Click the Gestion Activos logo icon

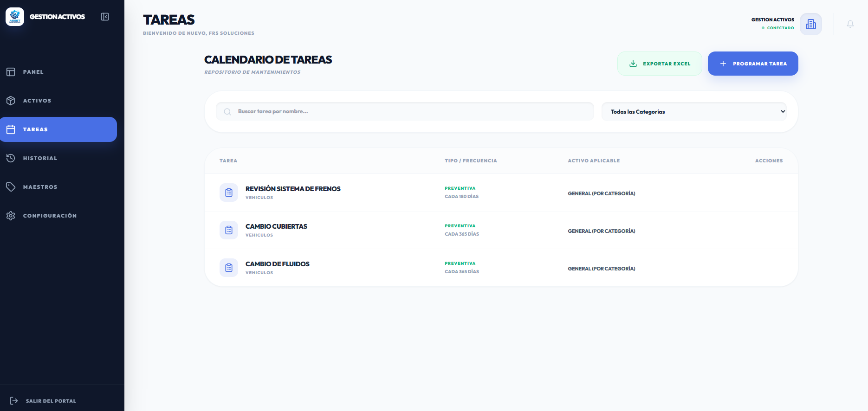click(x=15, y=17)
